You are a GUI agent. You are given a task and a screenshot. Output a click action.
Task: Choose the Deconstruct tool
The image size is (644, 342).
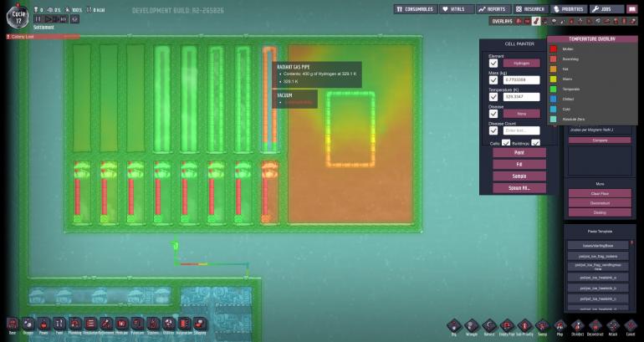pos(595,324)
